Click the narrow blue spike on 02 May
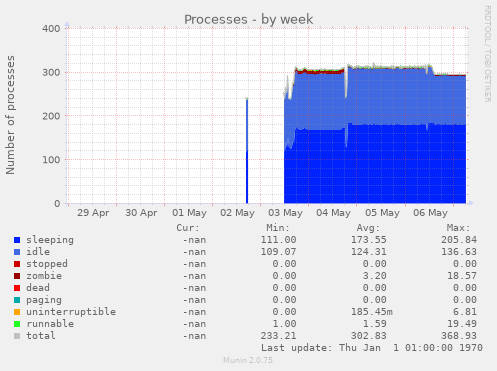 tap(247, 151)
